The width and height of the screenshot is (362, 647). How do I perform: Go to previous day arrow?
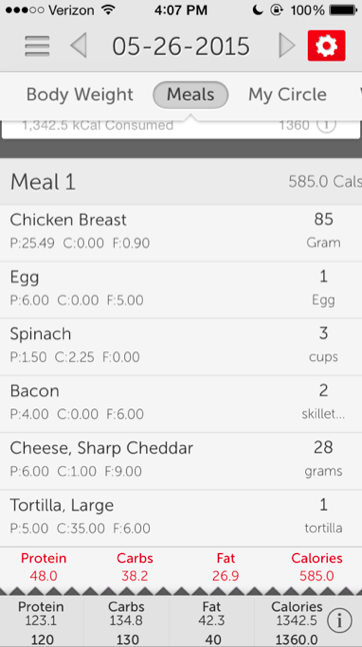(x=78, y=45)
